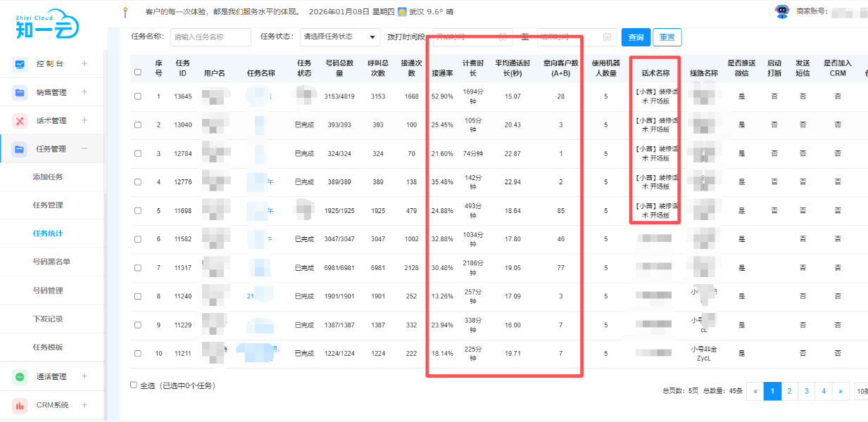Expand the 销售管理 menu with plus sign
The height and width of the screenshot is (422, 868).
click(x=84, y=92)
